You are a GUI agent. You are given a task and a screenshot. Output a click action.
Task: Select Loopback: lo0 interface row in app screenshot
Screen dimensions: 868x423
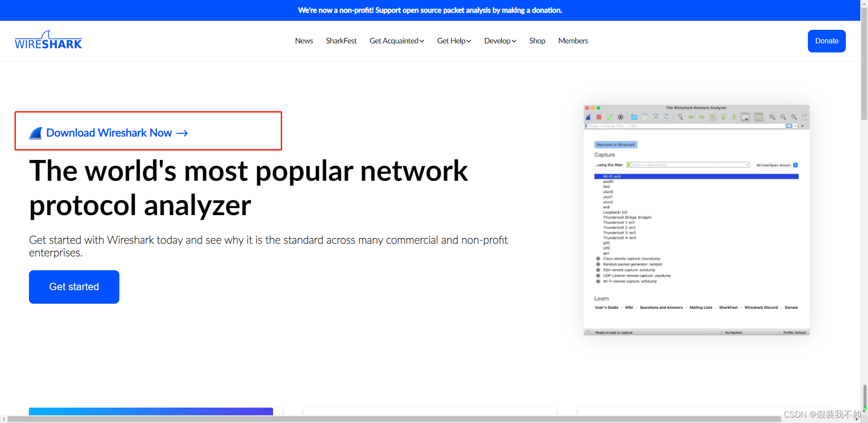(x=615, y=212)
